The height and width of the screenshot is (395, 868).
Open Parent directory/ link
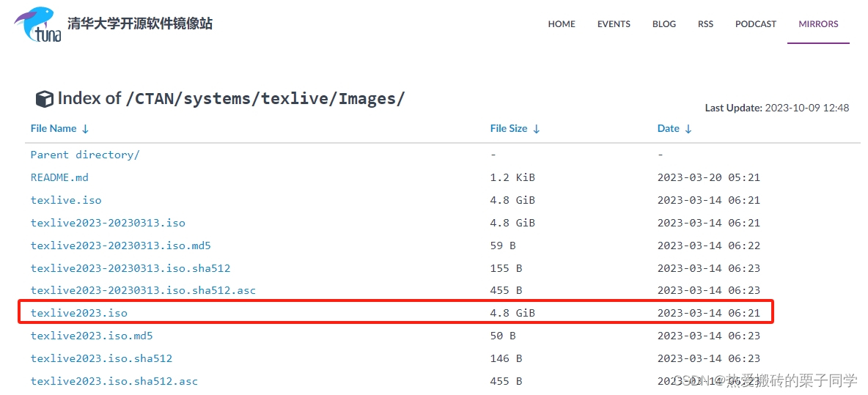click(85, 155)
